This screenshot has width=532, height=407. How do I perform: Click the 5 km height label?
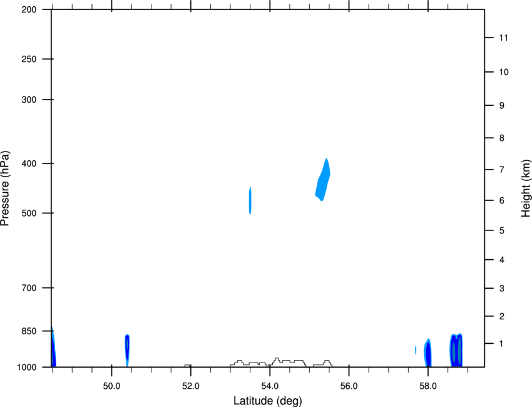502,231
